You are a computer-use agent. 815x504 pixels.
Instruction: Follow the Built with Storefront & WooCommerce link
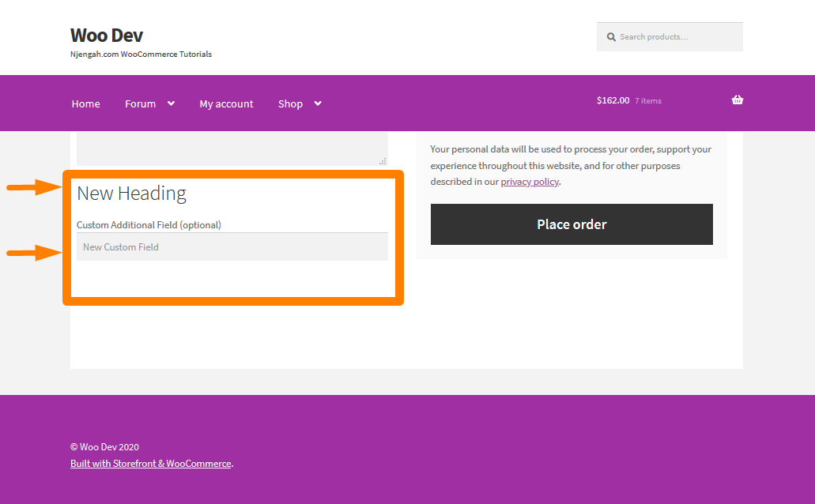pyautogui.click(x=151, y=464)
